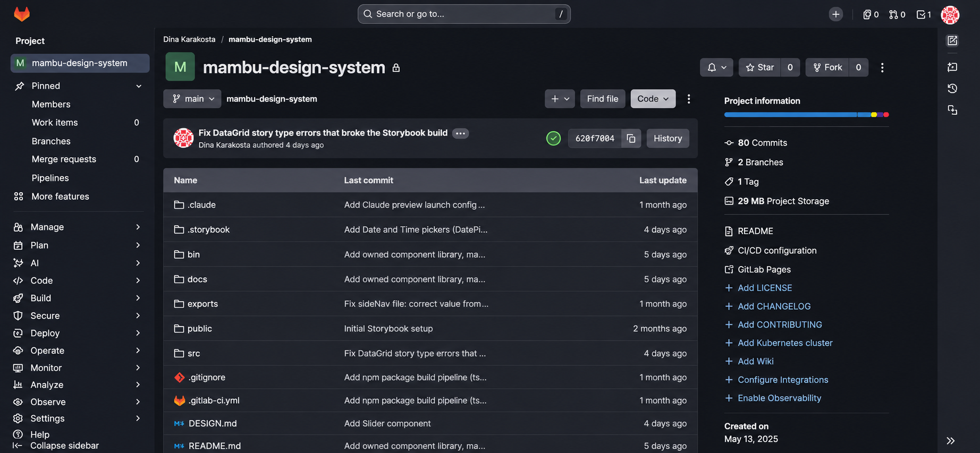Screen dimensions: 980x453
Task: Expand the Deploy section
Action: point(80,333)
